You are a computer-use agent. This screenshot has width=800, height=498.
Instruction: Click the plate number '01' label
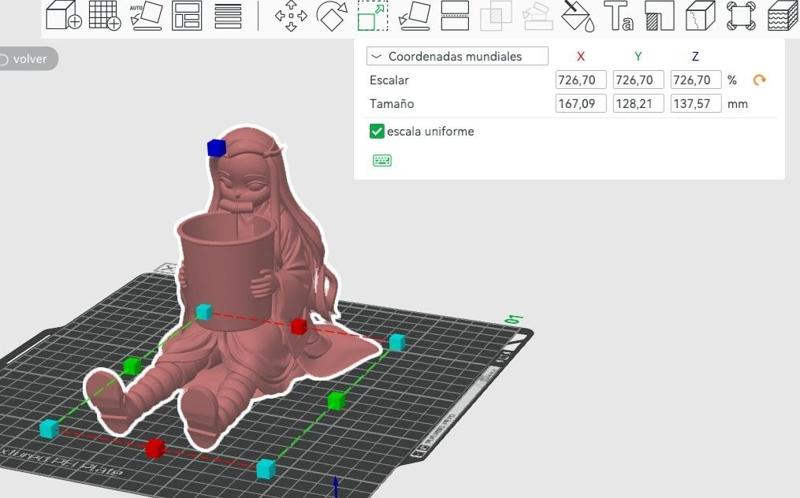click(x=514, y=320)
